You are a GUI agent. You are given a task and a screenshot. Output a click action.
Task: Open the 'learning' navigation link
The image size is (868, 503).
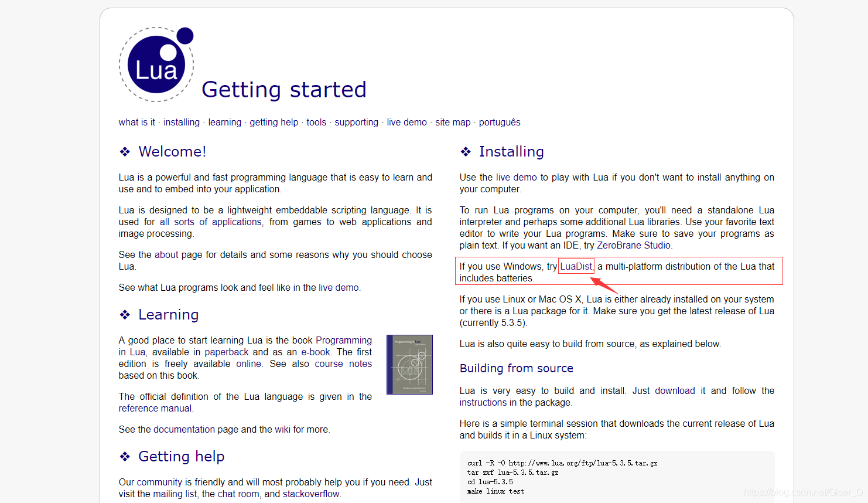point(225,122)
